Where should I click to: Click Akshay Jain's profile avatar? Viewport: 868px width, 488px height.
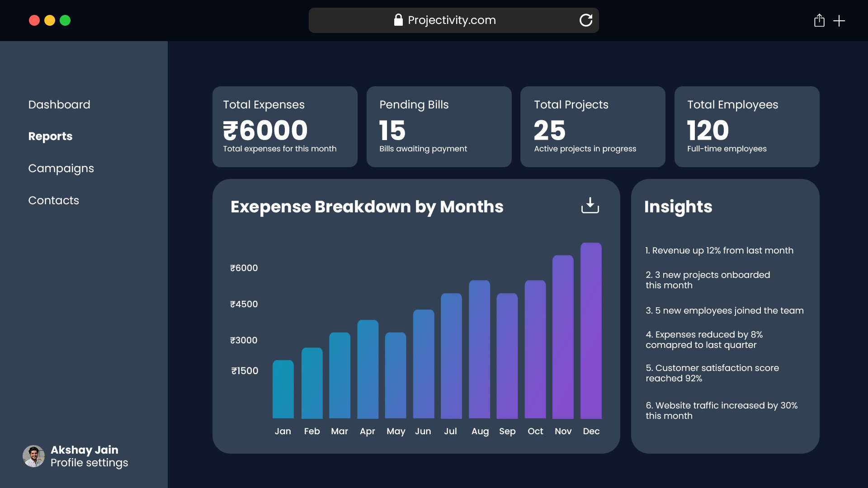[34, 456]
